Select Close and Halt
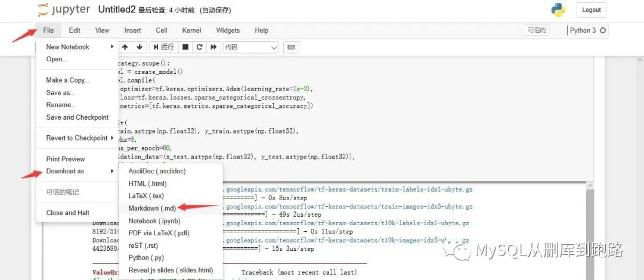 coord(78,213)
